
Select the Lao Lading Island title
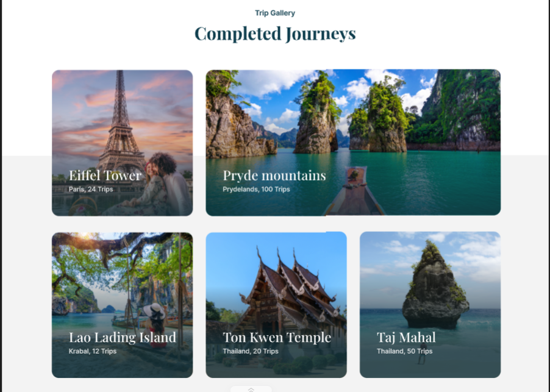tap(123, 337)
